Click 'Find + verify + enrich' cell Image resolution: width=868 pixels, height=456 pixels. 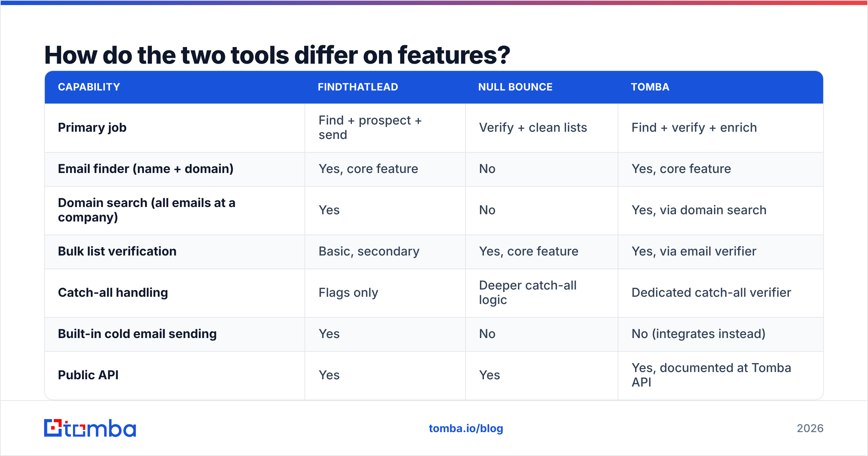(694, 127)
